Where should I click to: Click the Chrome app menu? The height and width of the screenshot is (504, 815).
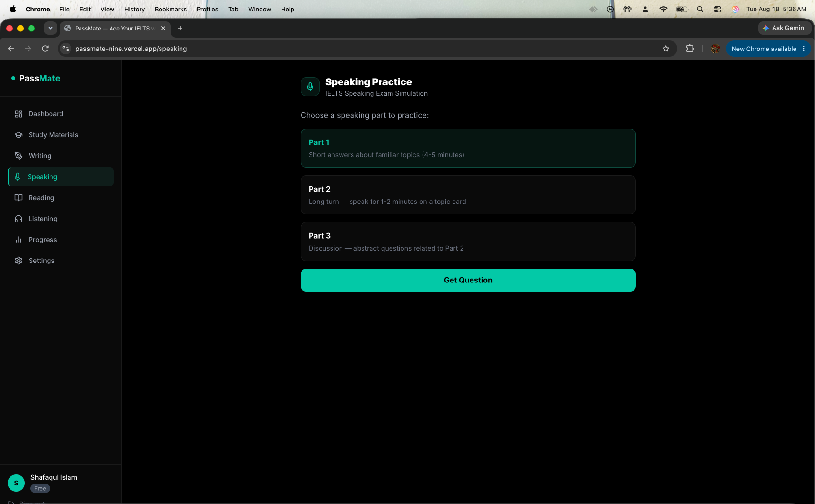pos(38,9)
